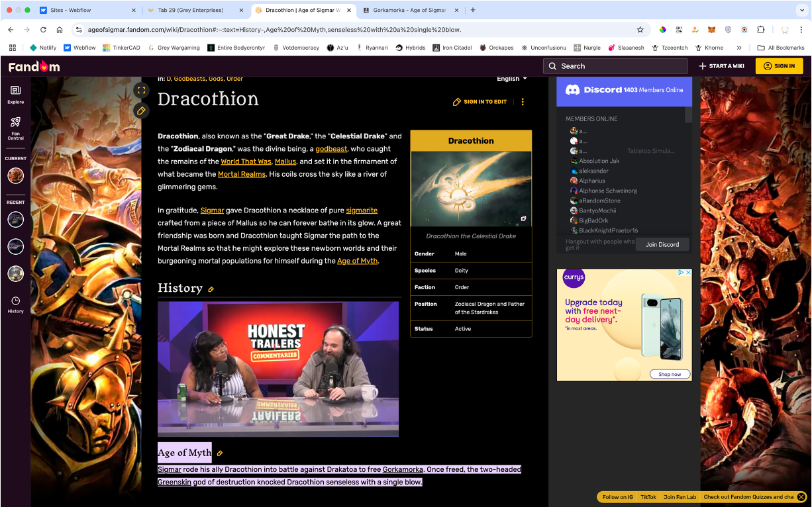This screenshot has height=507, width=812.
Task: Open Explore in the Fandom sidebar
Action: point(16,95)
